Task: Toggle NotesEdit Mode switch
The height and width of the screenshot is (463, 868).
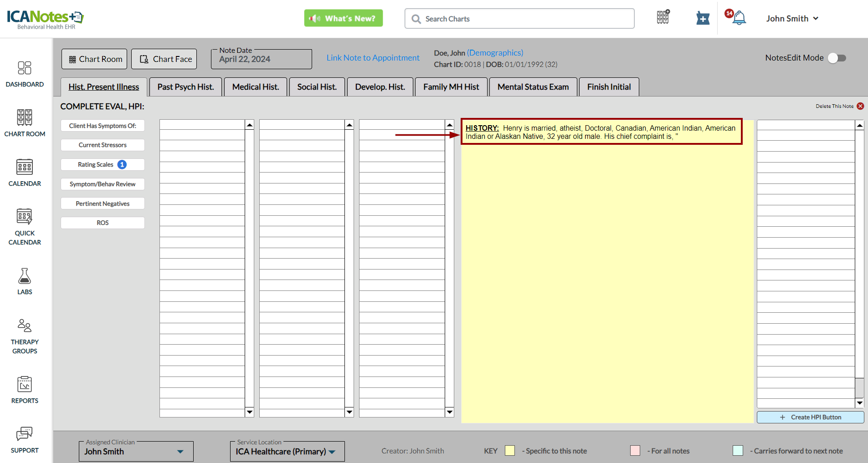Action: tap(837, 58)
